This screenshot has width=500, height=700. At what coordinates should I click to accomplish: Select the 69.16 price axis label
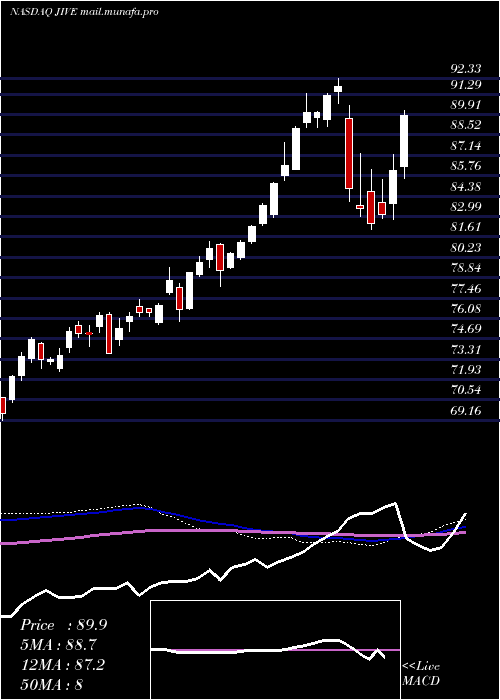coord(466,411)
